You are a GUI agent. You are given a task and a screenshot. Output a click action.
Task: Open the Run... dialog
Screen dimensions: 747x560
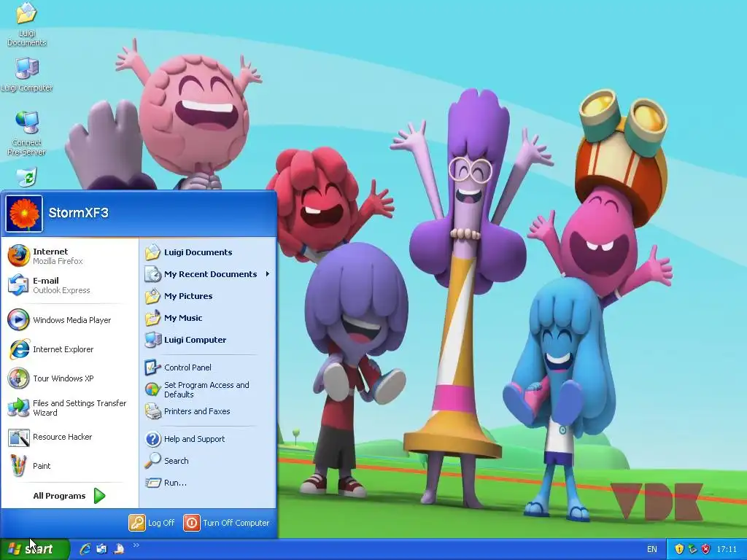click(208, 483)
